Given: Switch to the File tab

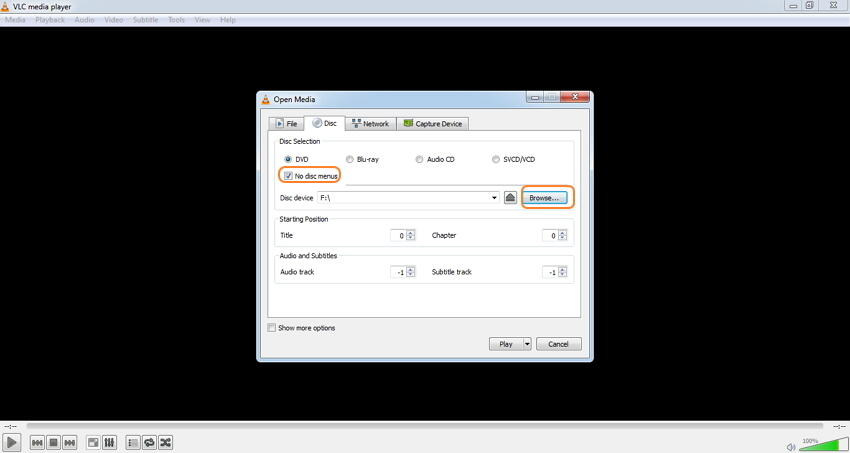Looking at the screenshot, I should point(286,124).
